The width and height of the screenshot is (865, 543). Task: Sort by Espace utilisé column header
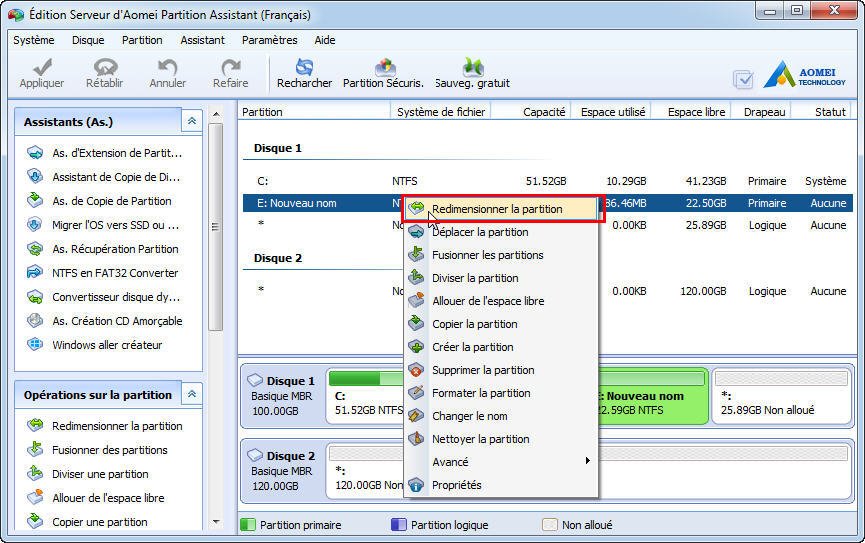(611, 111)
